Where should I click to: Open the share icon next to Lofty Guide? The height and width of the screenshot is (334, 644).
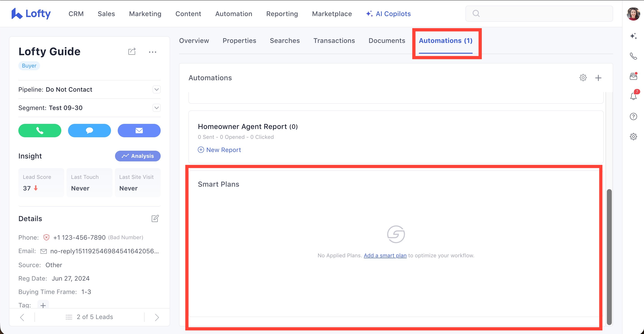[x=132, y=51]
